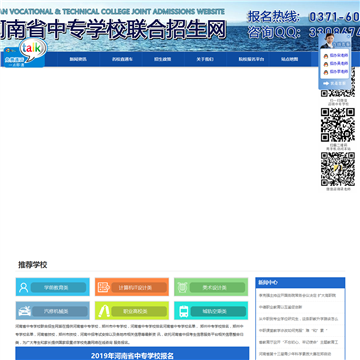Open news item starting 河南省第十三届

(295, 354)
